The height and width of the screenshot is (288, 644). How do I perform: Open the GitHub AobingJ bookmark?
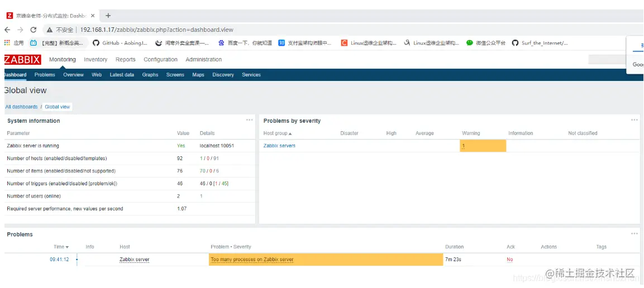coord(120,42)
